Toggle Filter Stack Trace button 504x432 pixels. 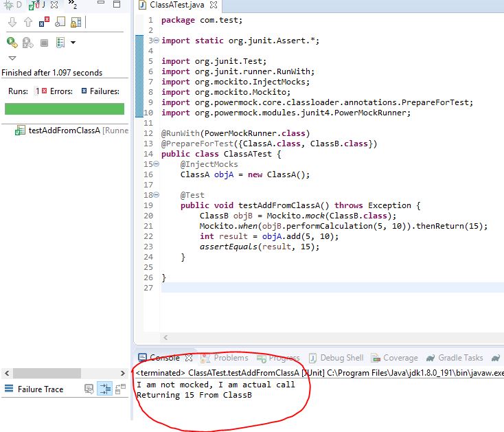(105, 389)
